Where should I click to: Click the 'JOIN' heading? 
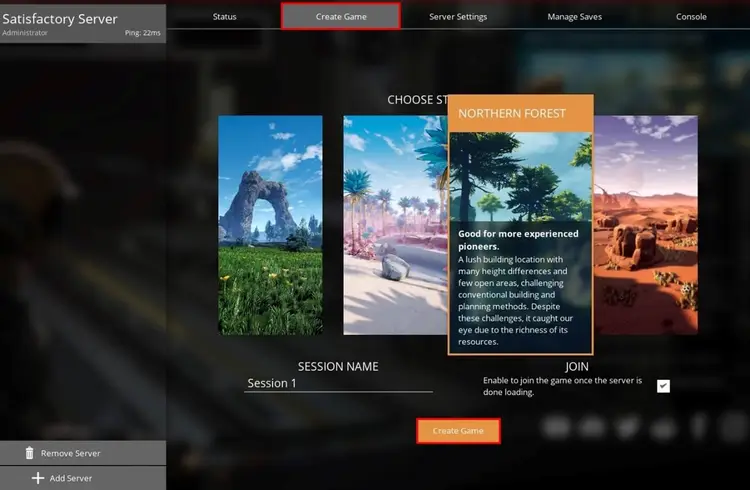577,367
